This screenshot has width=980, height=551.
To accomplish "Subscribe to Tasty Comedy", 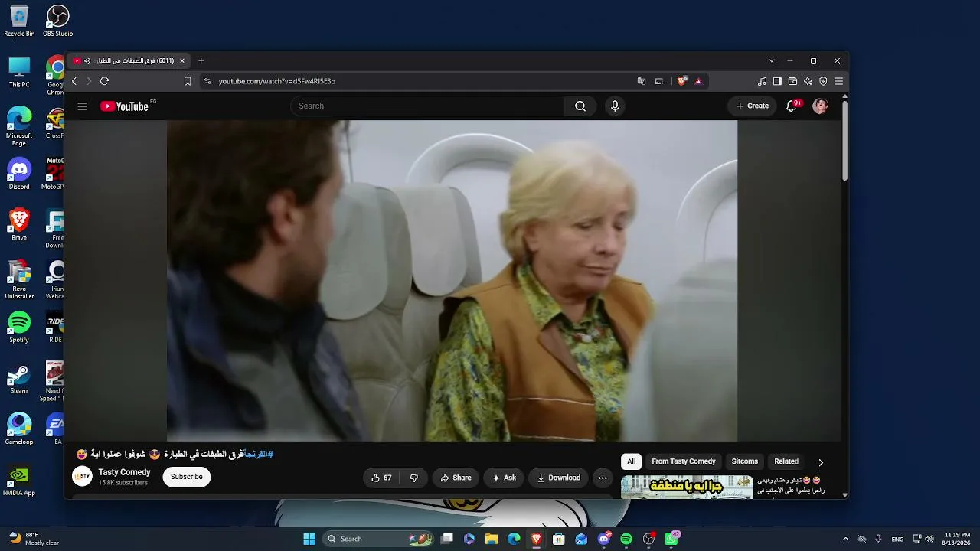I will (x=187, y=477).
